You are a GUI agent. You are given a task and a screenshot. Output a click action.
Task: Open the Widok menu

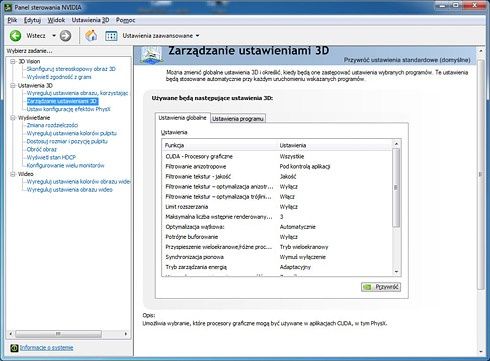(56, 20)
